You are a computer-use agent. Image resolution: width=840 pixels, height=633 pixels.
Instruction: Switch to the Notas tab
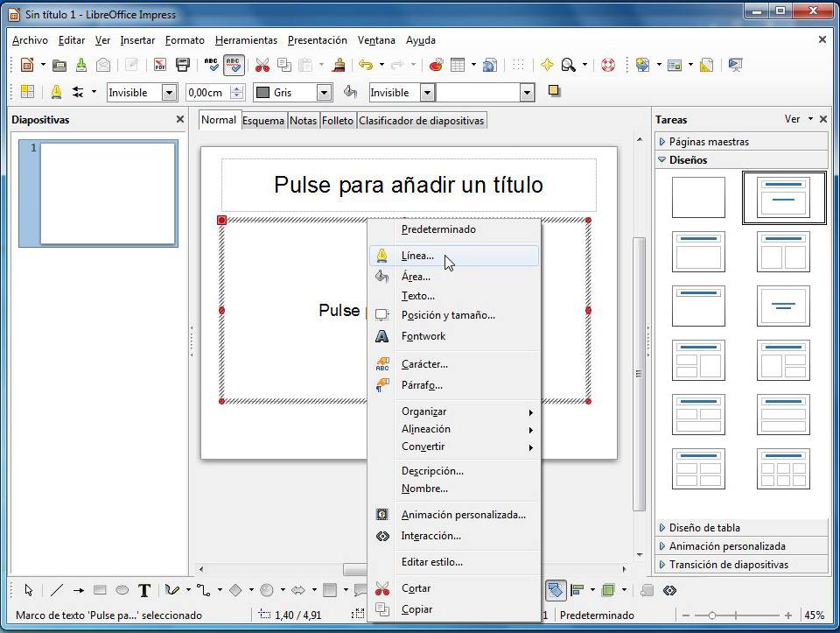coord(304,121)
